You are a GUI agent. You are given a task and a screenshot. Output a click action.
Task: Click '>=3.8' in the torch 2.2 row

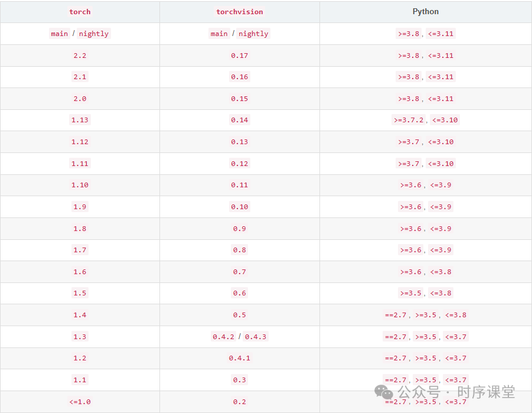(x=409, y=56)
